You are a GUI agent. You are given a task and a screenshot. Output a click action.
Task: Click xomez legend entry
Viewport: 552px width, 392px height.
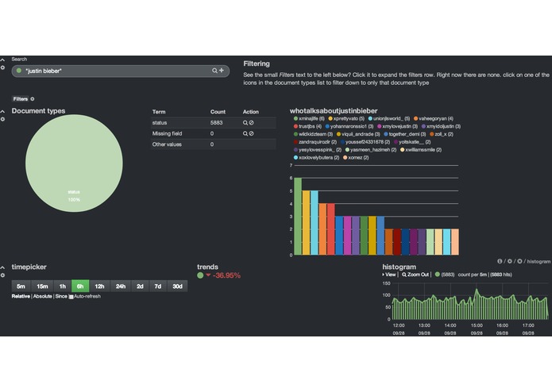356,158
